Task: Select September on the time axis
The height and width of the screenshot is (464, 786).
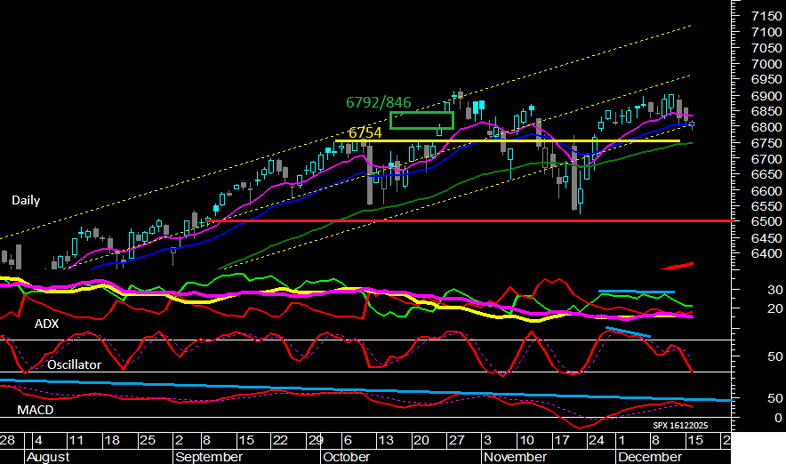Action: (x=207, y=455)
